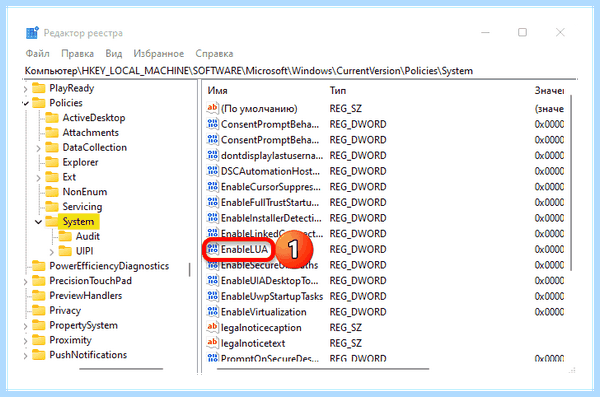Click the Registry Editor app icon

(x=32, y=33)
